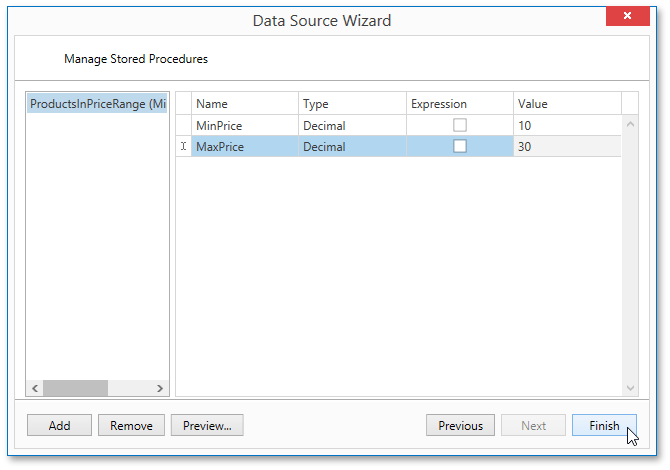The height and width of the screenshot is (470, 670).
Task: Click the Finish button
Action: (x=604, y=425)
